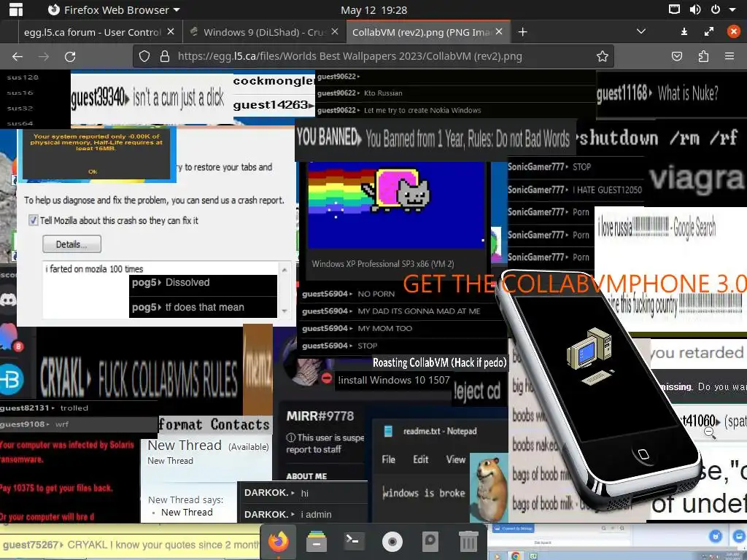
Task: Click the site security padlock icon
Action: pos(165,57)
